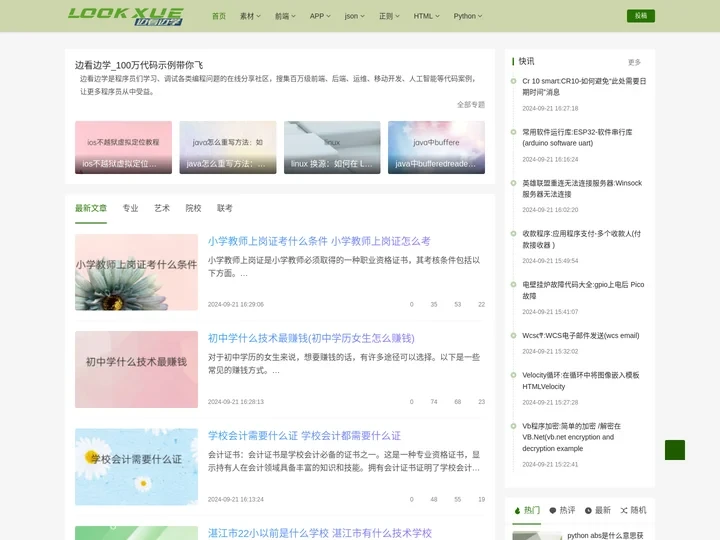
Task: Click the 初中学什么技术最赚钱 article thumbnail
Action: pos(136,369)
